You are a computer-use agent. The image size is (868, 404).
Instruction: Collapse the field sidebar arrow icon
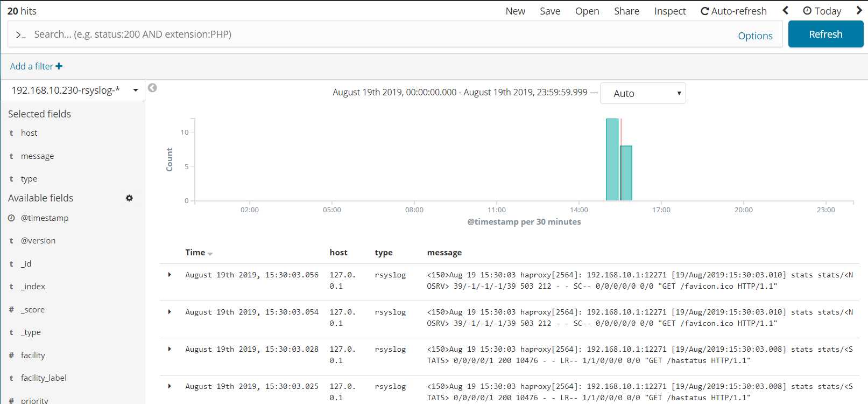tap(152, 88)
